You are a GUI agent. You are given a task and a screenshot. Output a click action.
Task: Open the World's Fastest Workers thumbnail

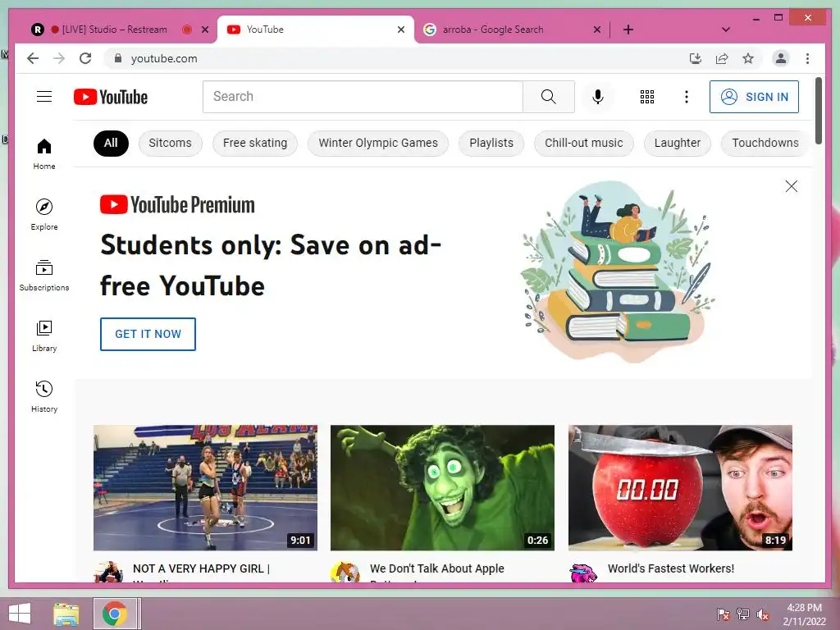pyautogui.click(x=680, y=488)
